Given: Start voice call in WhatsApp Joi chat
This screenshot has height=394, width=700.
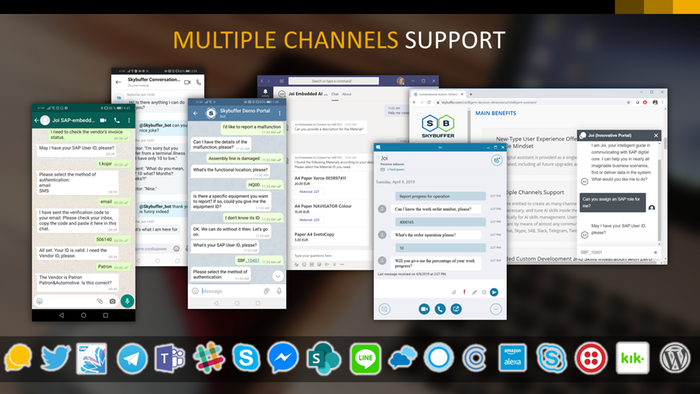Looking at the screenshot, I should (117, 120).
